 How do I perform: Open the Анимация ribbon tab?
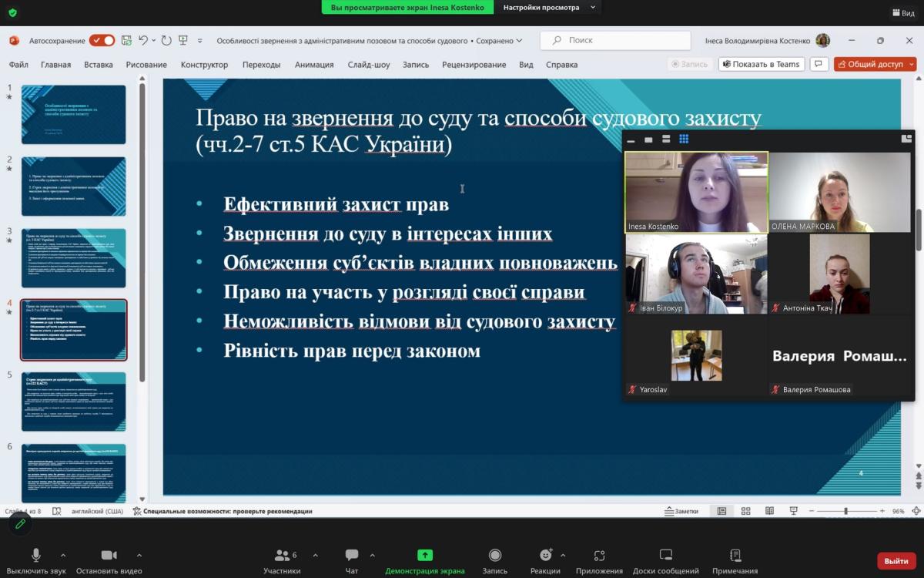tap(314, 65)
